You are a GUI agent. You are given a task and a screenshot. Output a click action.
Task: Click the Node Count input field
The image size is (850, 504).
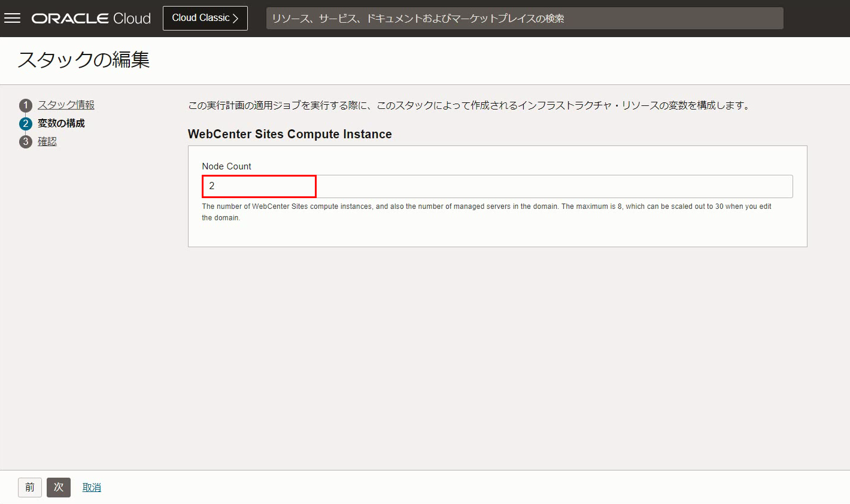tap(497, 186)
